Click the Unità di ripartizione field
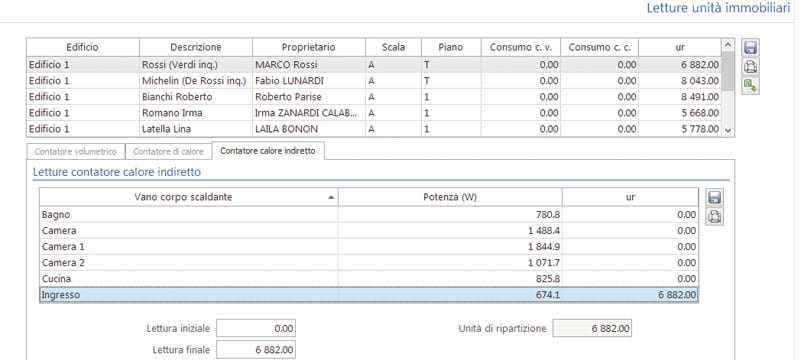The width and height of the screenshot is (800, 360). pyautogui.click(x=592, y=328)
